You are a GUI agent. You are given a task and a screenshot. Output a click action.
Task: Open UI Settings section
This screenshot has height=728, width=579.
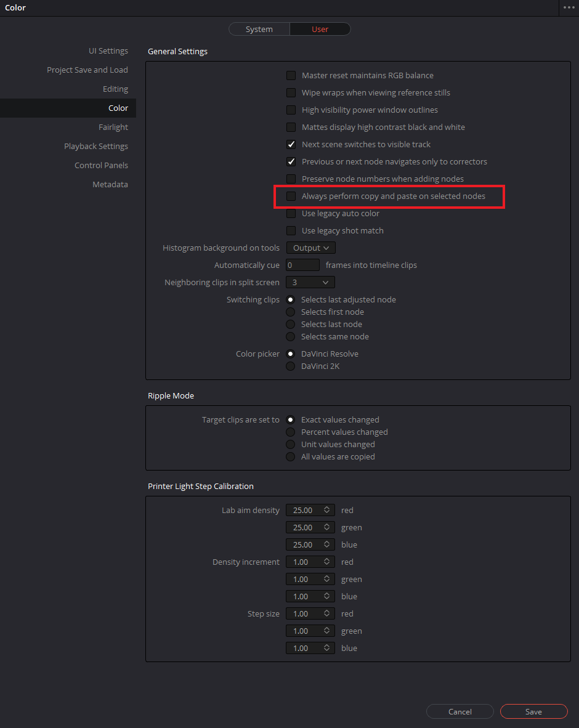point(108,51)
